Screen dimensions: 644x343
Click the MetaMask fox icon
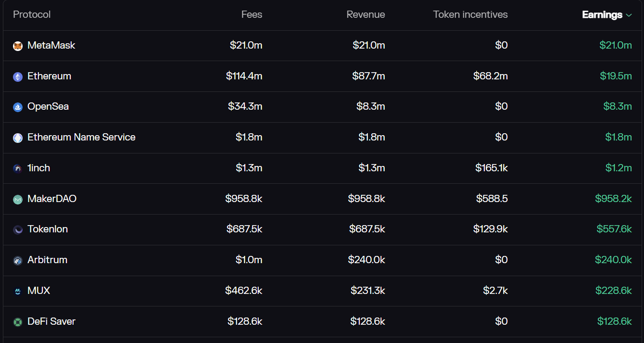click(18, 46)
